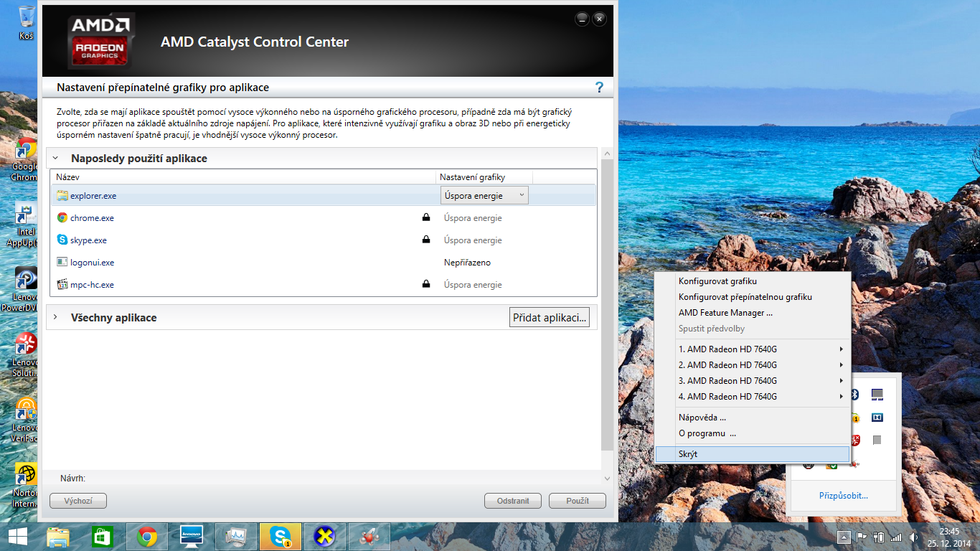Check battery power icon in system tray
980x551 pixels.
pos(878,537)
